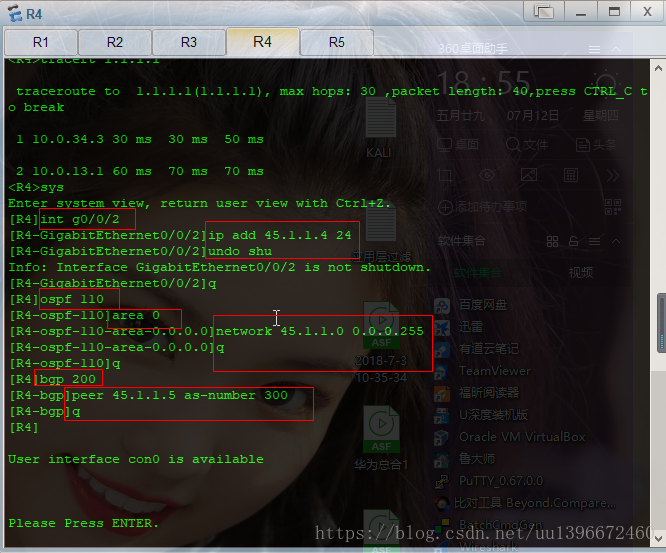Viewport: 666px width, 553px height.
Task: Click 'network 45.1.1.0 0.0.0.255' command text
Action: (319, 331)
